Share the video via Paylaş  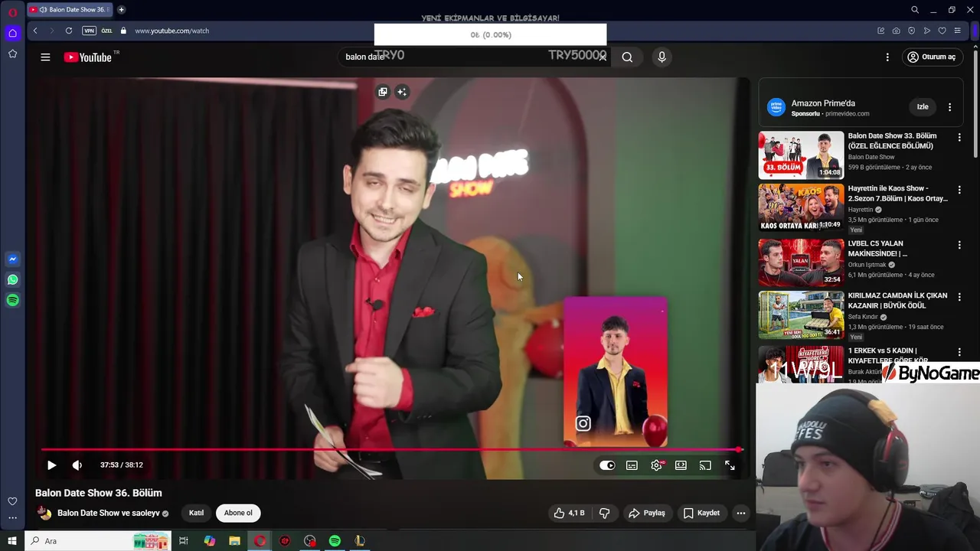tap(647, 513)
